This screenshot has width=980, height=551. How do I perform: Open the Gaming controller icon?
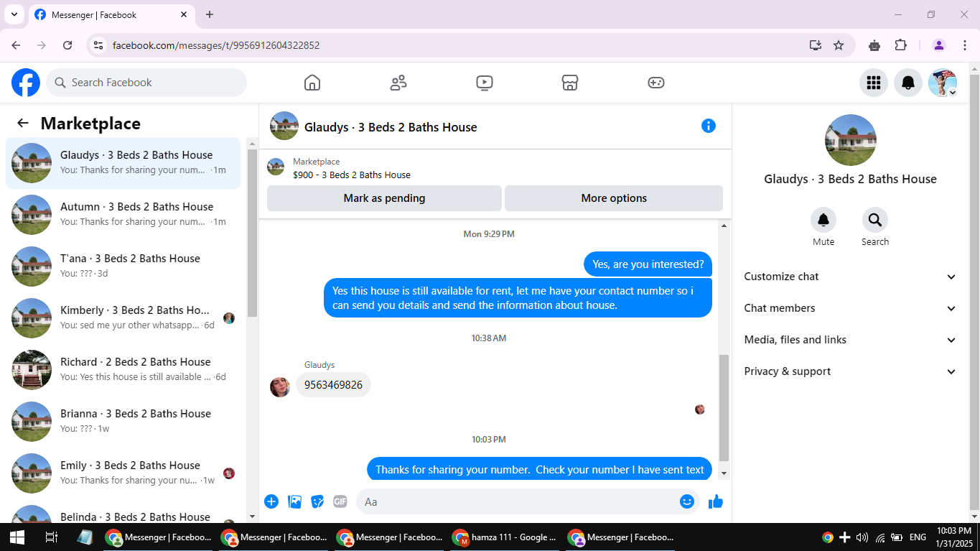[x=656, y=83]
